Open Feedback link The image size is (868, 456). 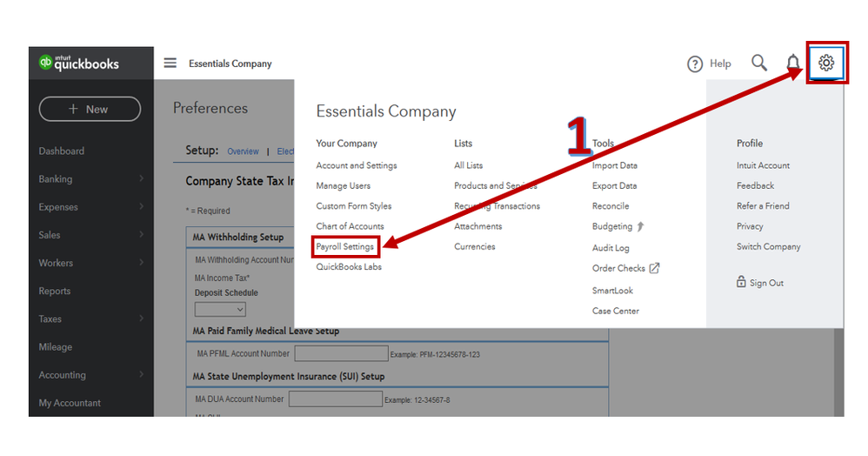[755, 185]
